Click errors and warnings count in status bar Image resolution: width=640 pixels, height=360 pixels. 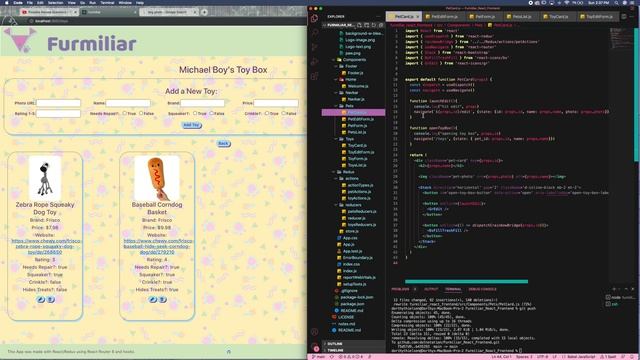click(x=352, y=357)
